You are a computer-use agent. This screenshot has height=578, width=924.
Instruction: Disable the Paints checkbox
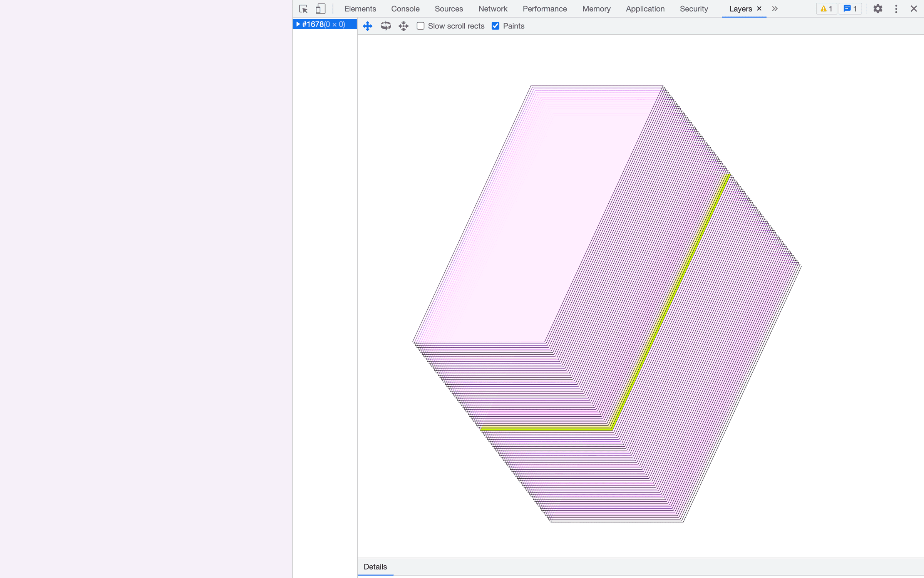point(495,26)
